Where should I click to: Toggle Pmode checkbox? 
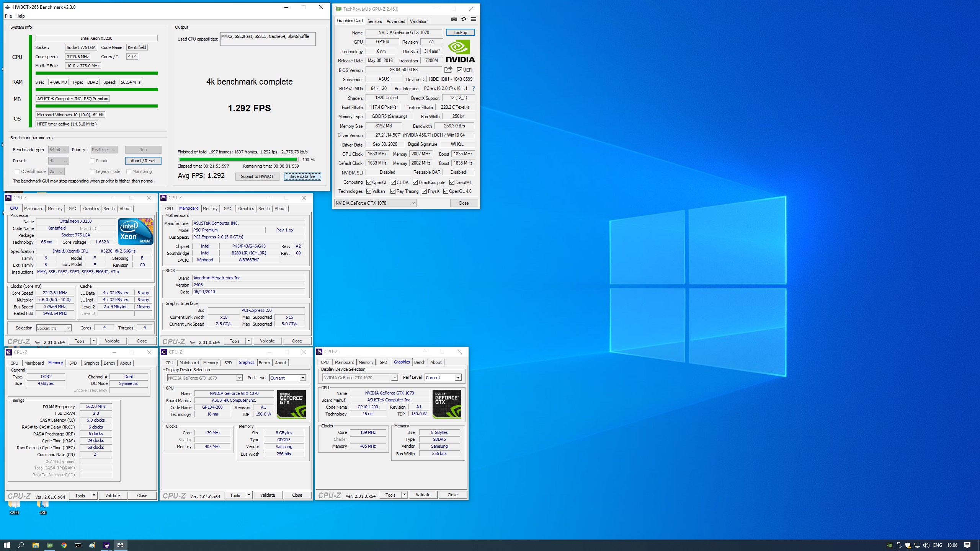click(x=92, y=161)
